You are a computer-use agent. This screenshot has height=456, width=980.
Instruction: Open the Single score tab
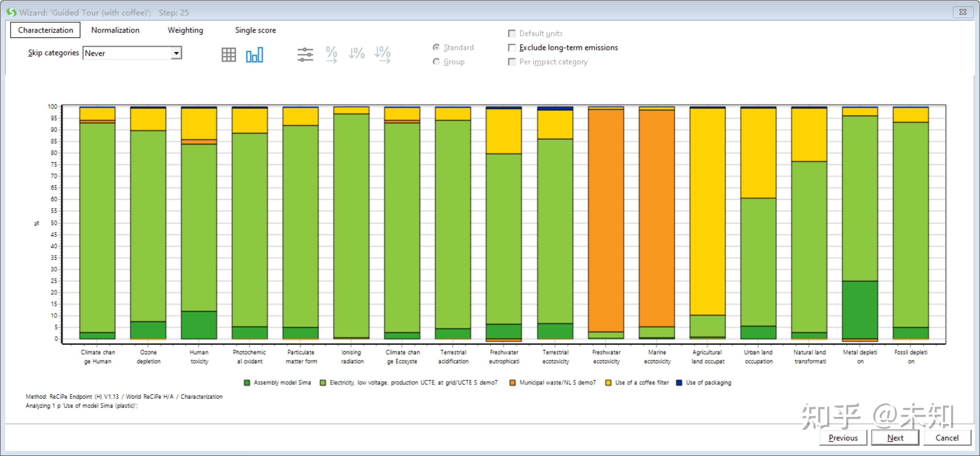(255, 30)
